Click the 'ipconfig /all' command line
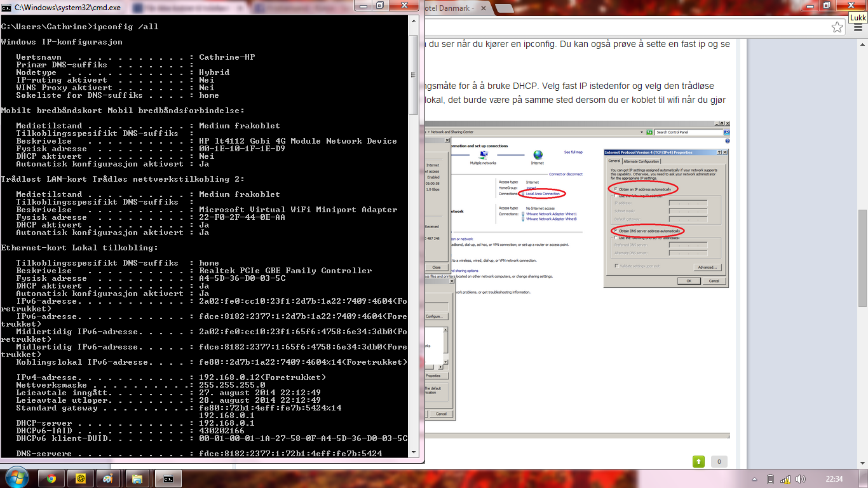This screenshot has height=488, width=868. pos(79,27)
